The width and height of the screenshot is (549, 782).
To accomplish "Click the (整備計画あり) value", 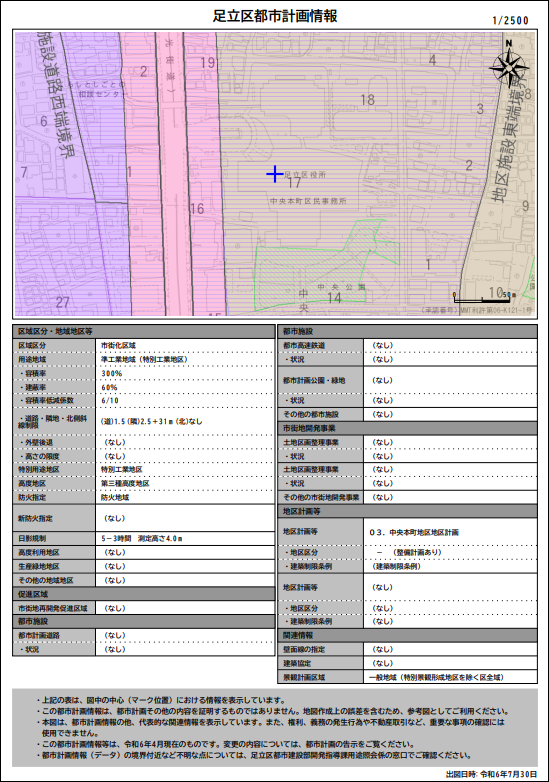I will click(417, 552).
